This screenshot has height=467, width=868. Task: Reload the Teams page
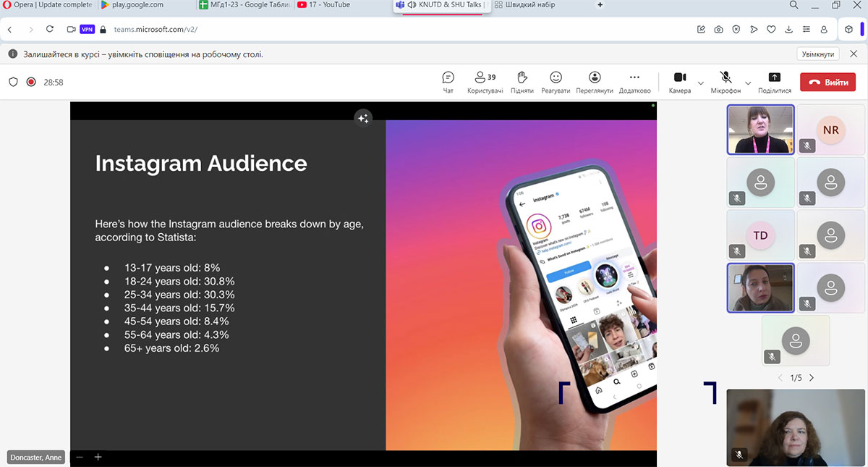coord(50,30)
